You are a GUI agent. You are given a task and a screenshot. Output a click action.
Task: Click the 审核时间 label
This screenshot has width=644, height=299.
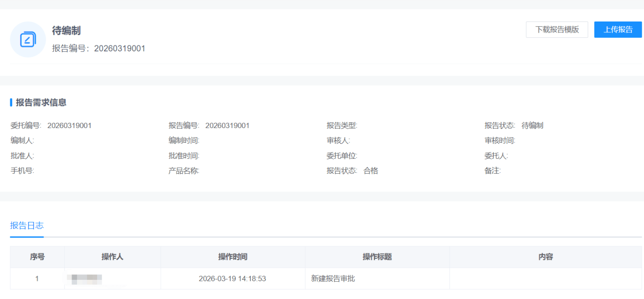point(500,141)
